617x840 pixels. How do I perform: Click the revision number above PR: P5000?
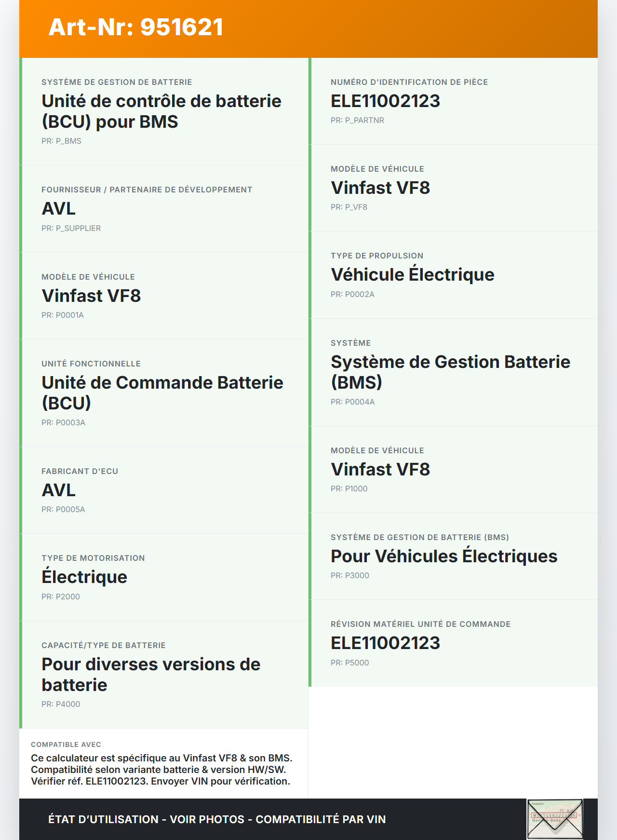385,643
